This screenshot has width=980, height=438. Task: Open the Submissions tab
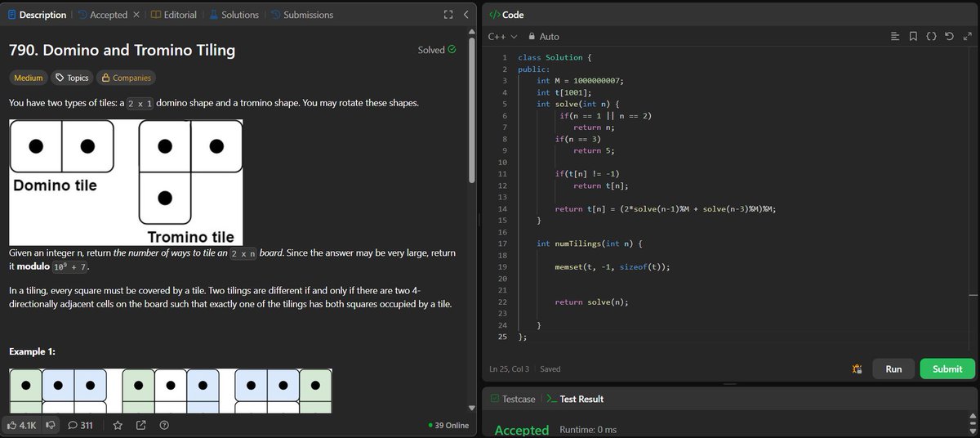[301, 15]
